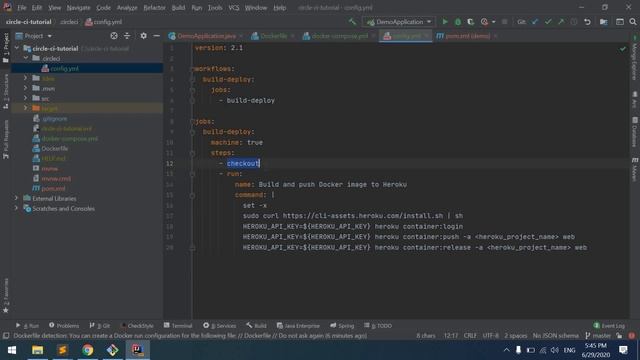Open the profiler dropdown arrow in toolbar
The height and width of the screenshot is (360, 640).
(493, 22)
